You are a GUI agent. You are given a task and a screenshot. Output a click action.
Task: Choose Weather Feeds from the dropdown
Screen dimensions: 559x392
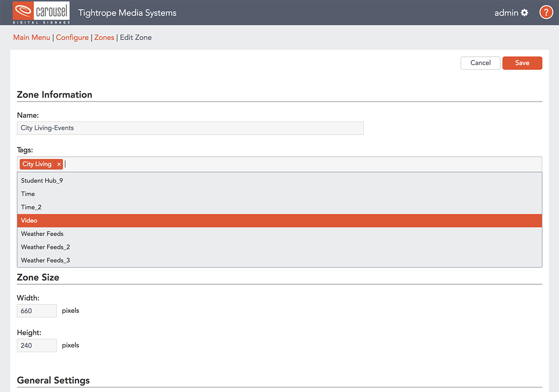[x=42, y=234]
